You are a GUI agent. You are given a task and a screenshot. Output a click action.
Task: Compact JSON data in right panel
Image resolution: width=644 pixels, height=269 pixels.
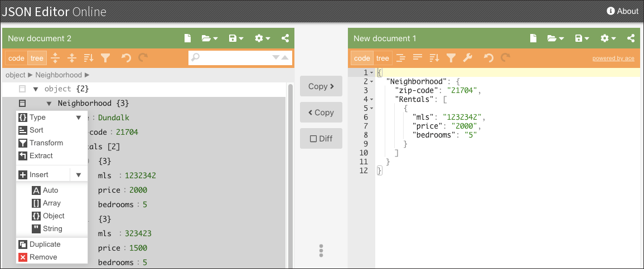coord(417,58)
